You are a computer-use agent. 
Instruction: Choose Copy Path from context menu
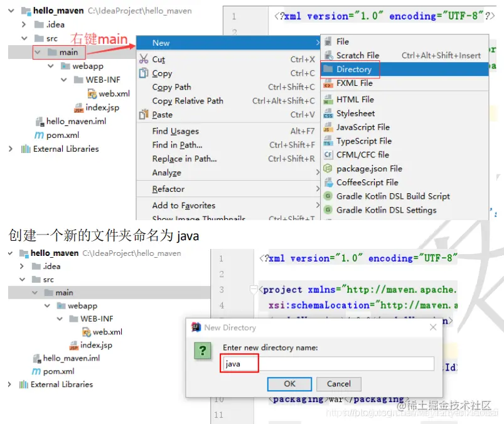[x=228, y=87]
